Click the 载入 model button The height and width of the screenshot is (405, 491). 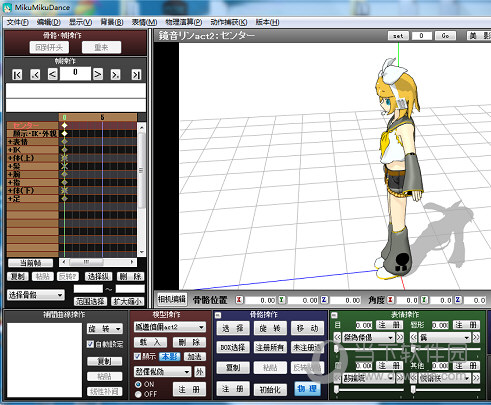coord(150,342)
